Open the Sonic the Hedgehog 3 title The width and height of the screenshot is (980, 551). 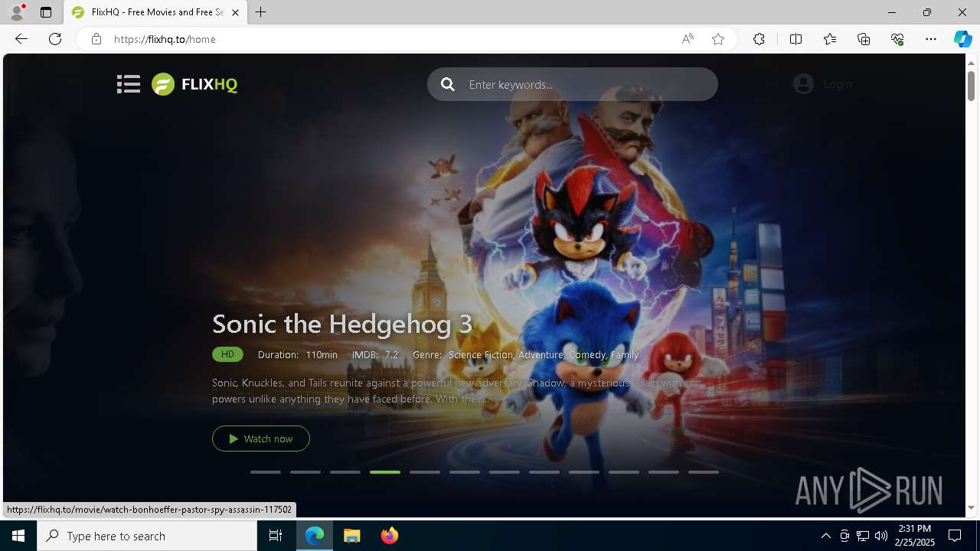[342, 324]
